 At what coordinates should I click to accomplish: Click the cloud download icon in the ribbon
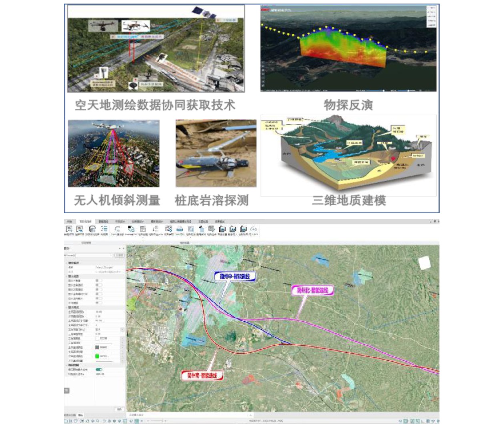click(x=253, y=229)
